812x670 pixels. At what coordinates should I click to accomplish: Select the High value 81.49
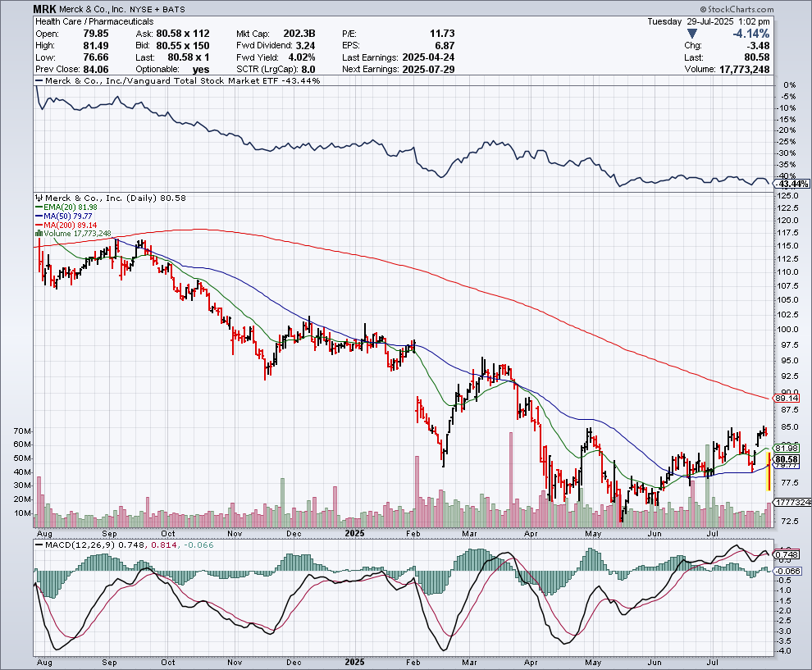[96, 46]
